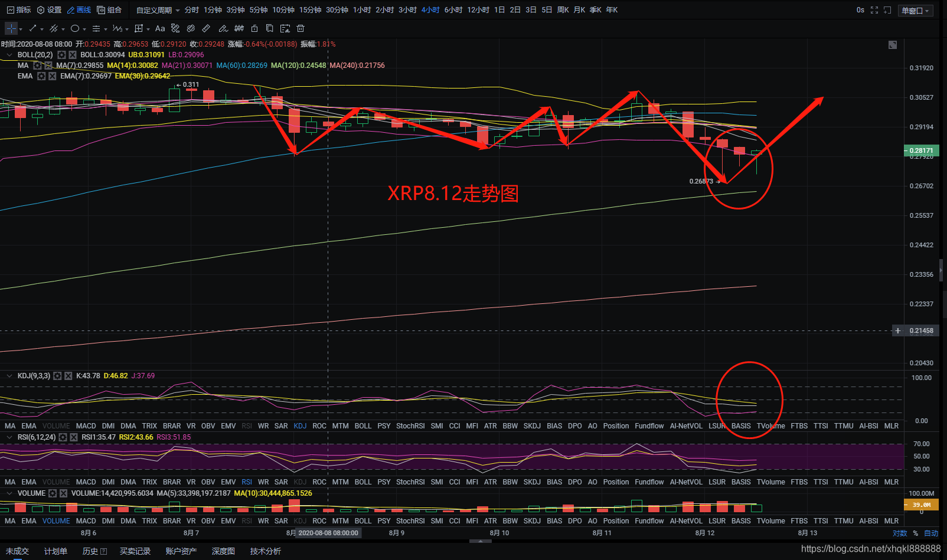Toggle 自动 auto scale
Viewport: 947px width, 560px height.
click(931, 533)
